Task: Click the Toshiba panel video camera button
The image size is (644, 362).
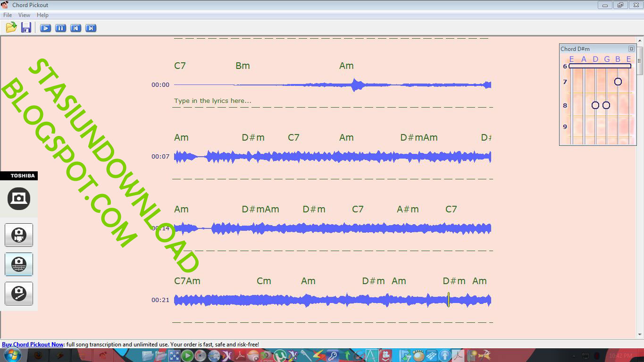Action: click(x=19, y=235)
